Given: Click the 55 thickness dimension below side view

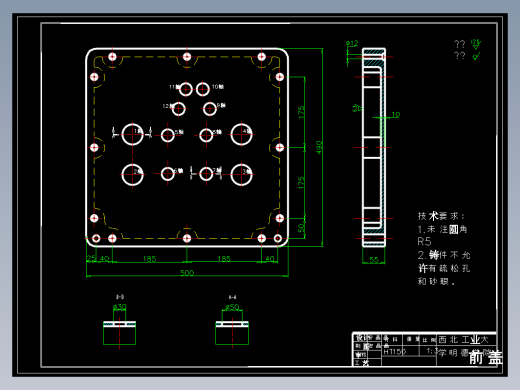Looking at the screenshot, I should click(x=374, y=259).
